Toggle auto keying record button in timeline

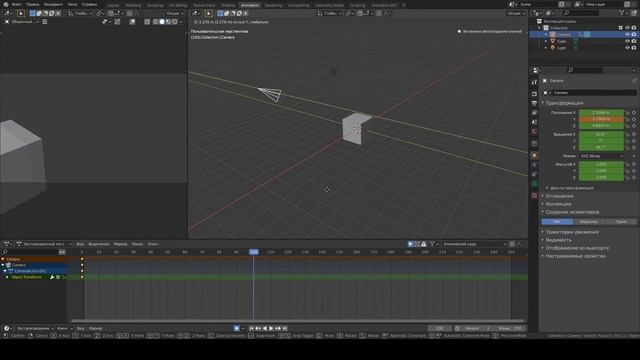(236, 328)
